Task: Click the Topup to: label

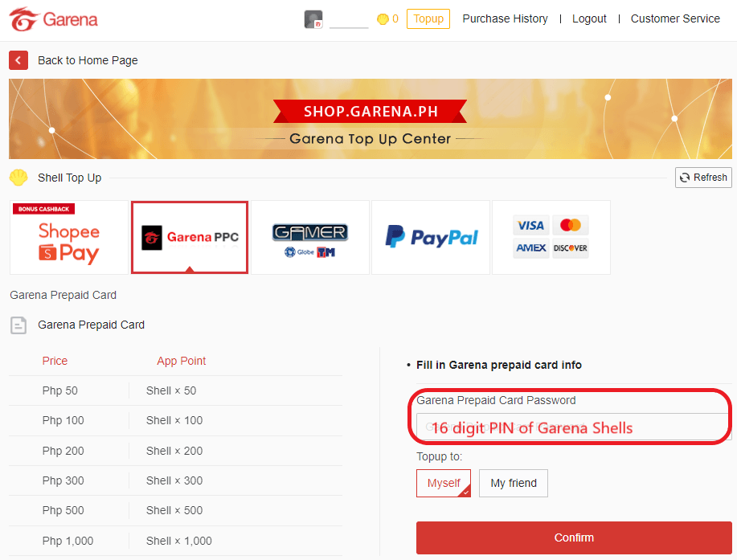Action: tap(440, 456)
